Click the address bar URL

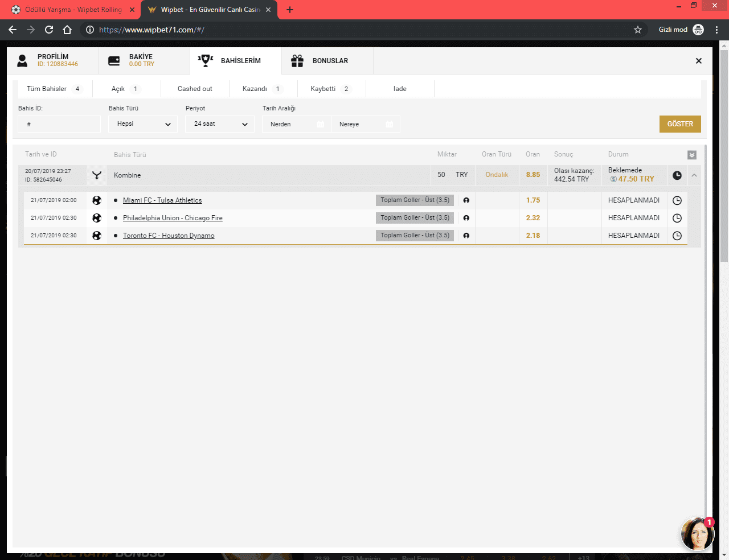coord(151,30)
